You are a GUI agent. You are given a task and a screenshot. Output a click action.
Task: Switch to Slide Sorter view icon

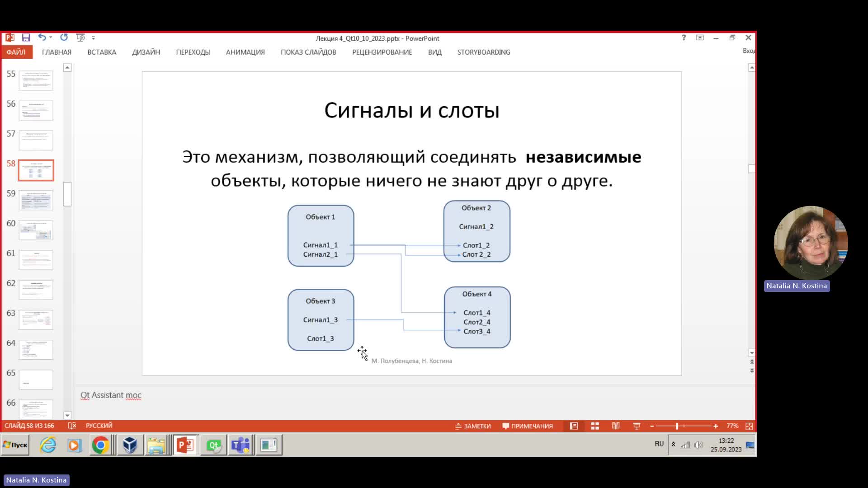595,426
